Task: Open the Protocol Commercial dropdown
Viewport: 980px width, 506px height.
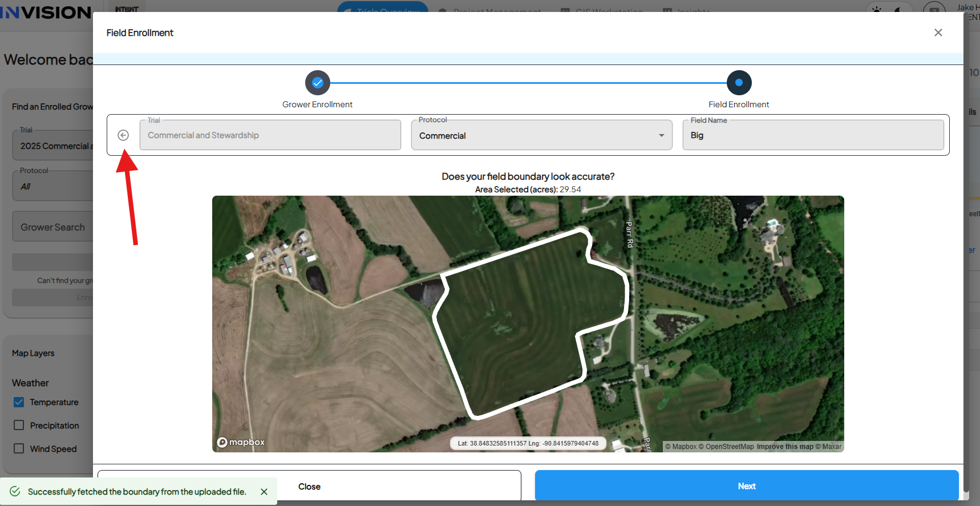Action: (x=542, y=135)
